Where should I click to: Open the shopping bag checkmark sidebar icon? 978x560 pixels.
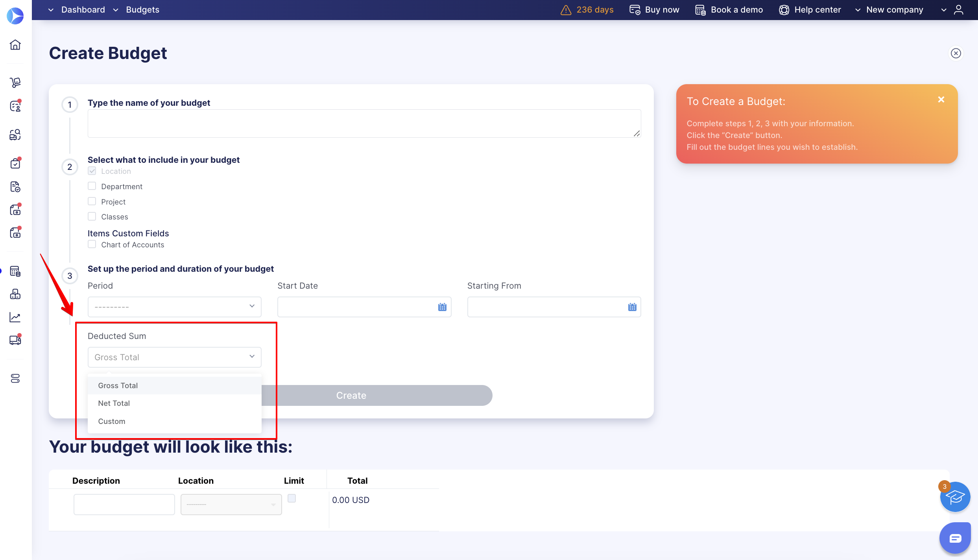pos(15,163)
